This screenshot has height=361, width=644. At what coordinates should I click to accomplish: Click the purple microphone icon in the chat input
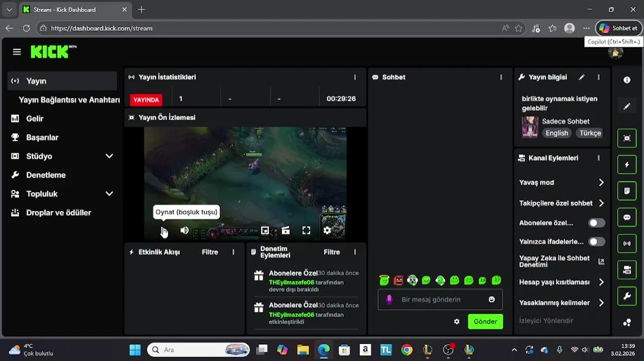tap(389, 299)
